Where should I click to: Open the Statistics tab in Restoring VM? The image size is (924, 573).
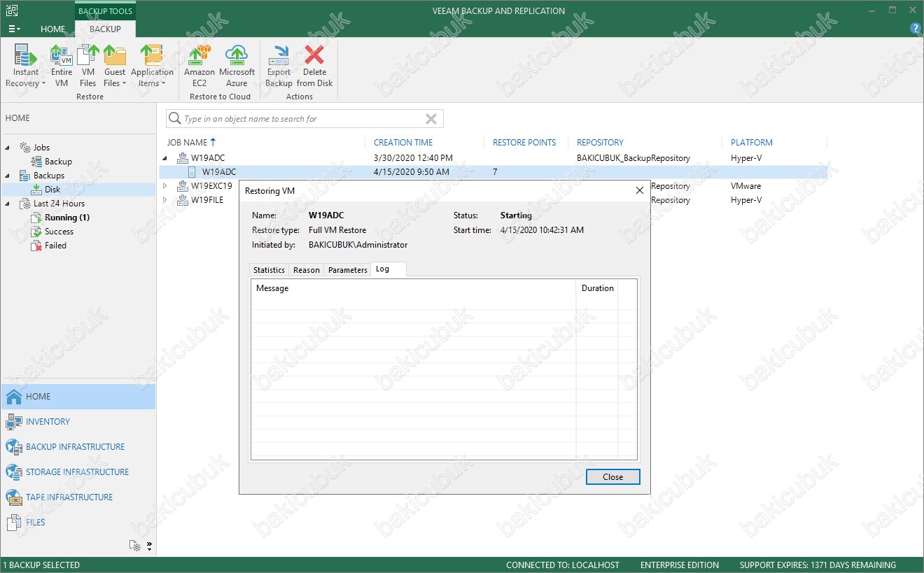click(269, 270)
